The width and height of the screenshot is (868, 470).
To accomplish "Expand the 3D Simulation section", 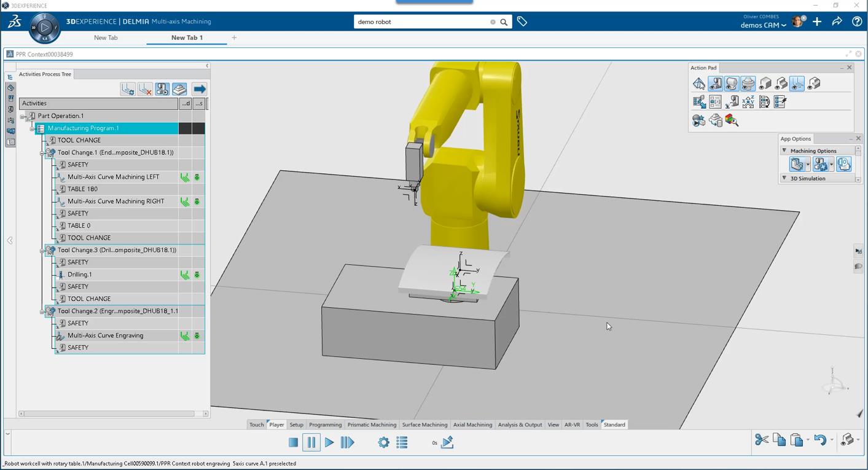I will tap(784, 178).
